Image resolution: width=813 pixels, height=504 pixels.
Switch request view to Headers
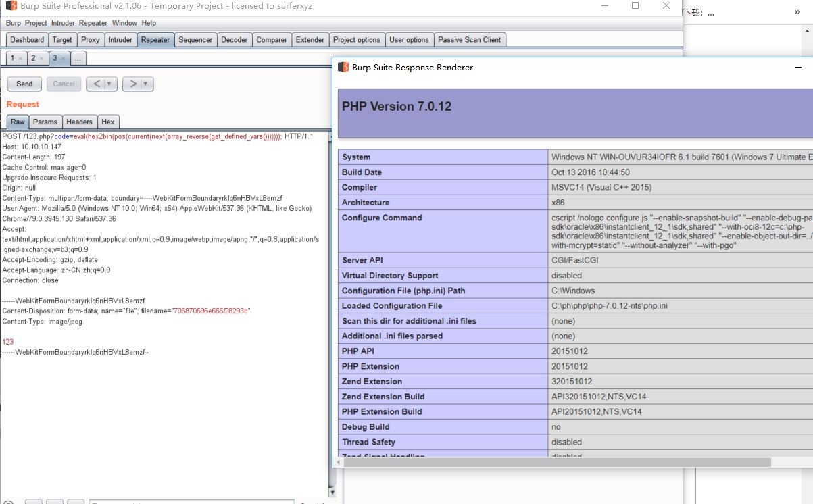pyautogui.click(x=79, y=122)
